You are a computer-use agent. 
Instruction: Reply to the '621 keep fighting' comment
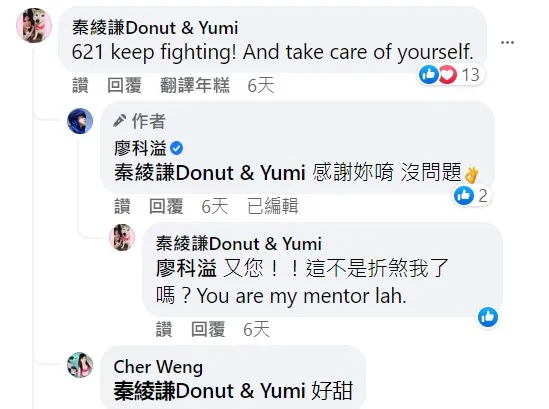124,86
